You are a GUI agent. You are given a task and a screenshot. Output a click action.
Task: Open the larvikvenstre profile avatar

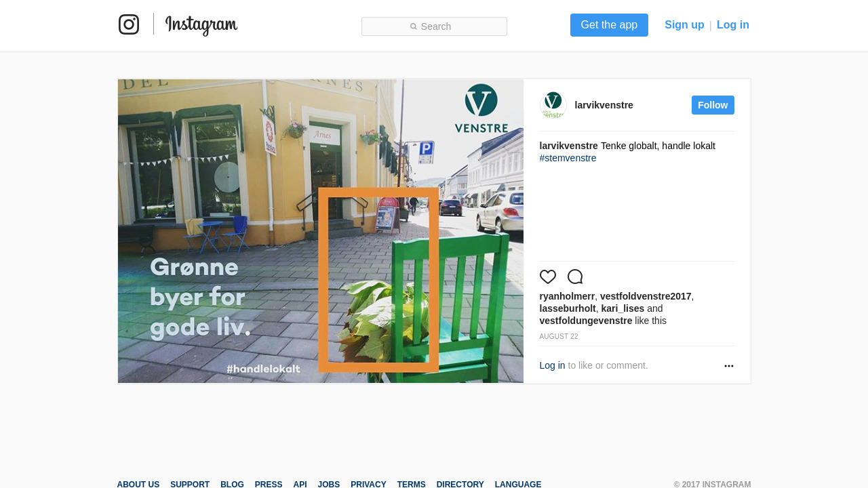click(553, 105)
